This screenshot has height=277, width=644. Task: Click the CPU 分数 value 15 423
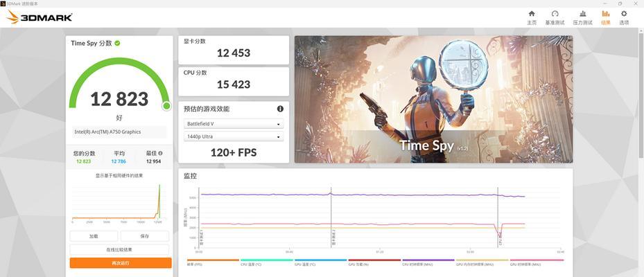point(234,84)
